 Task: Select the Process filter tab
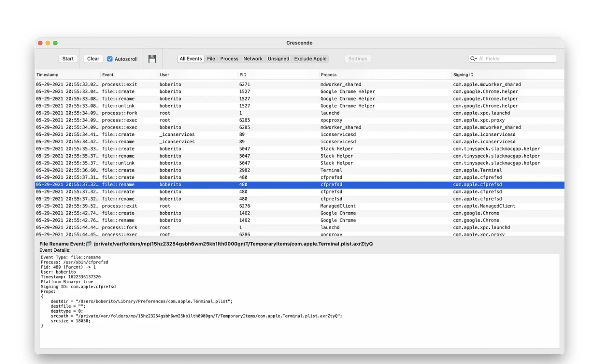coord(229,59)
